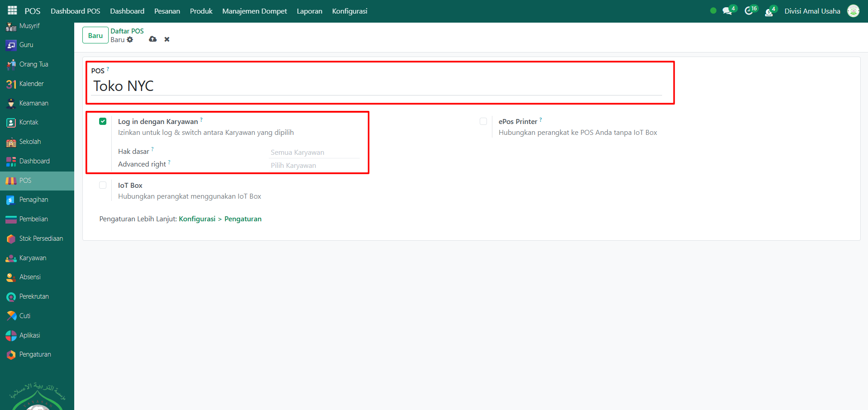Expand the Konfigurasi menu in top bar
Viewport: 868px width, 410px height.
[x=349, y=11]
